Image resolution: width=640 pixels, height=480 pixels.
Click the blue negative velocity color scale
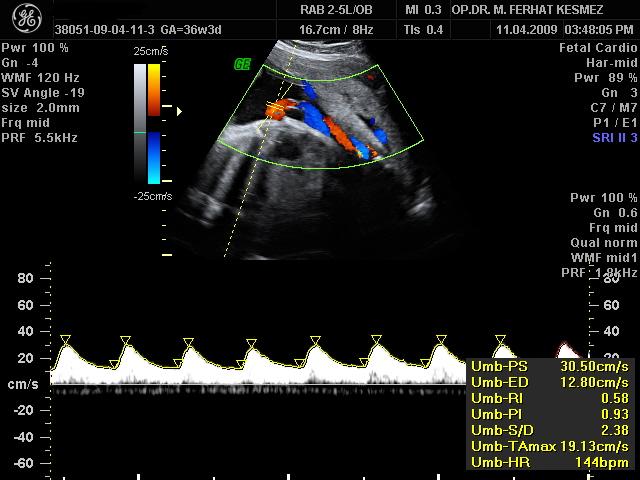click(x=154, y=158)
